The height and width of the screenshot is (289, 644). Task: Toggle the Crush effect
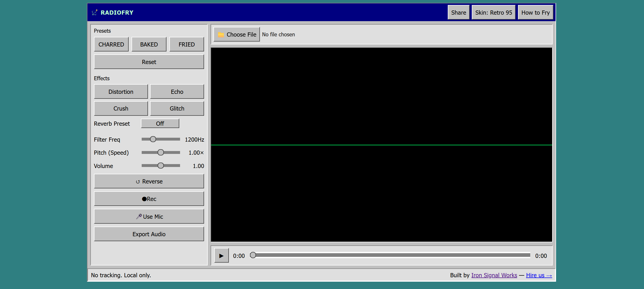(x=121, y=108)
